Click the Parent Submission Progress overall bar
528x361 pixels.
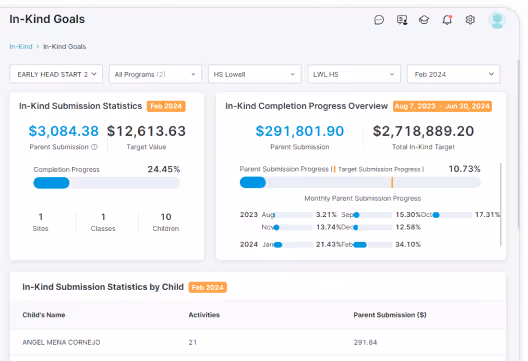pyautogui.click(x=360, y=183)
